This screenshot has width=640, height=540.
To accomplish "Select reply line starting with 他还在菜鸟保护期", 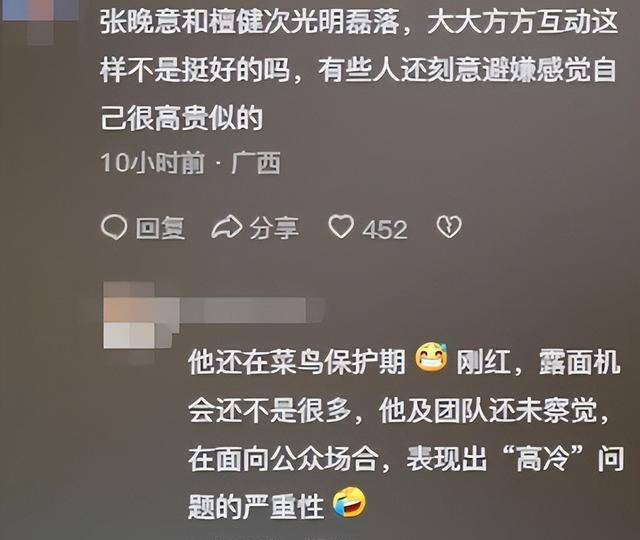I will tap(404, 360).
